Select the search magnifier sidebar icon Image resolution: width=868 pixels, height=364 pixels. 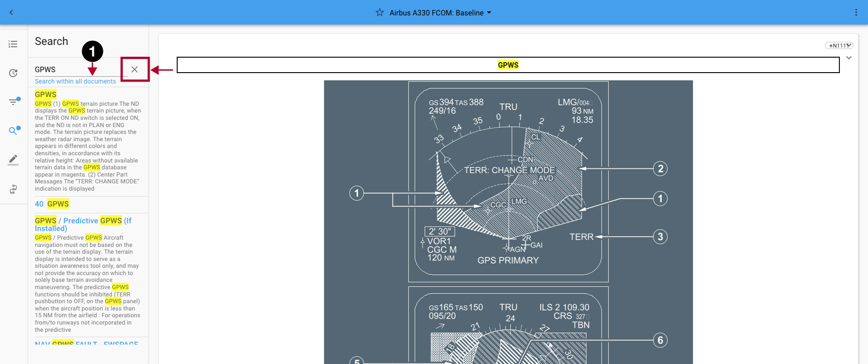[x=14, y=131]
